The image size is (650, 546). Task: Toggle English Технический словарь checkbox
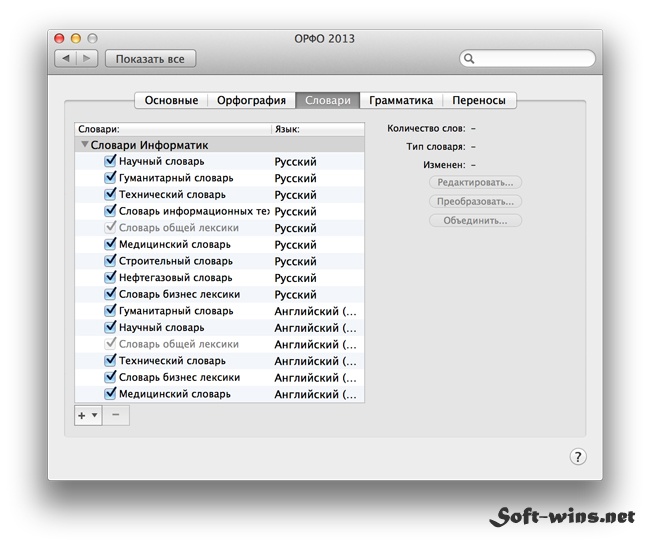(x=110, y=360)
